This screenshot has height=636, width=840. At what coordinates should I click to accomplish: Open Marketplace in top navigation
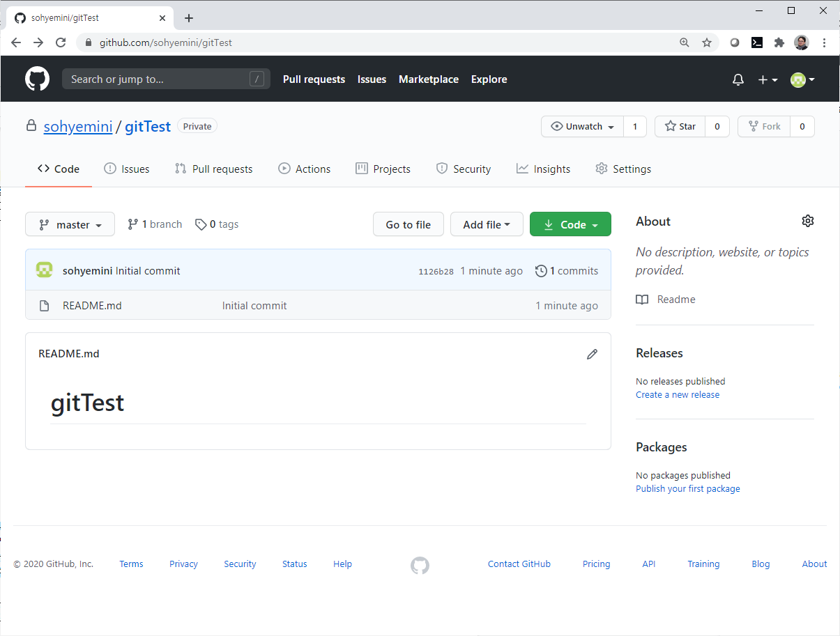tap(429, 79)
